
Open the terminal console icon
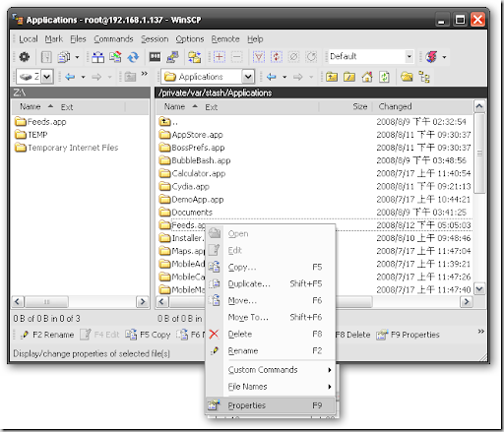[155, 57]
